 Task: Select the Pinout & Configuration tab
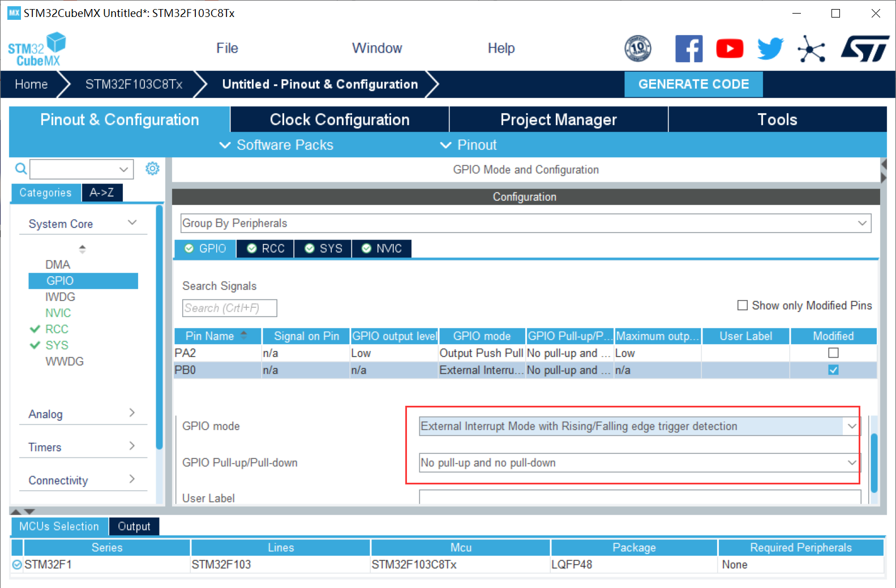119,119
